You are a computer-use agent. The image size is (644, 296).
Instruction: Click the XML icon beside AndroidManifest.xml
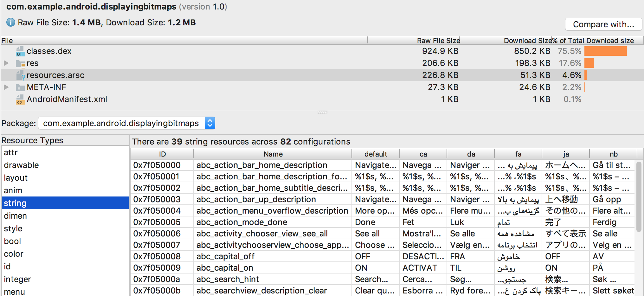(20, 99)
